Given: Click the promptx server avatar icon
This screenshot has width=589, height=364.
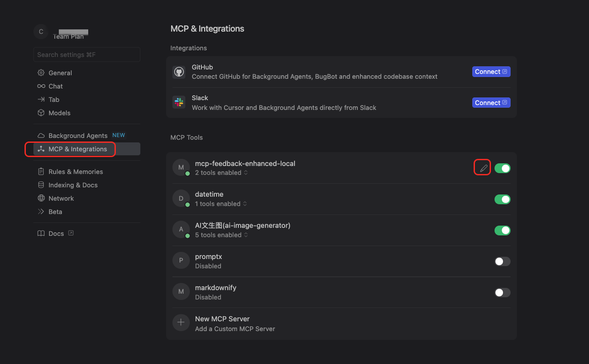Looking at the screenshot, I should (181, 261).
